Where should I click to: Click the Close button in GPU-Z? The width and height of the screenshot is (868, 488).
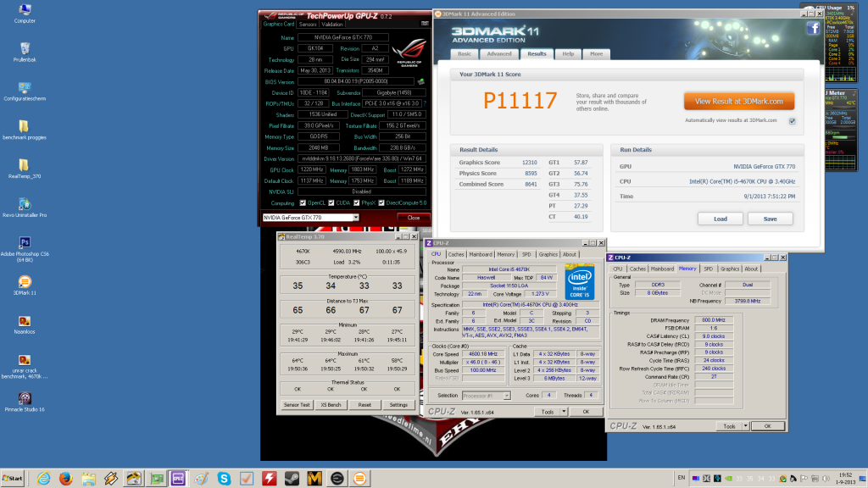tap(413, 218)
